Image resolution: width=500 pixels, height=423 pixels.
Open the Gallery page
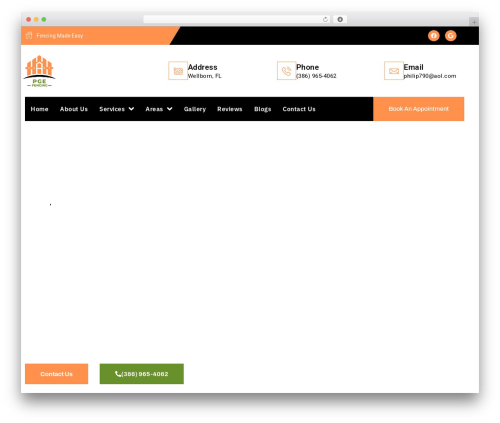(x=195, y=109)
